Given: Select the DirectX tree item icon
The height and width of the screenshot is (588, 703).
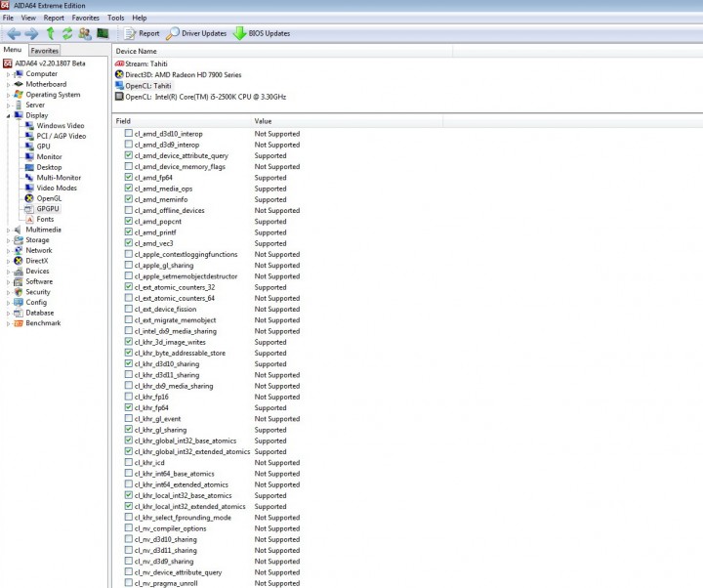Looking at the screenshot, I should [19, 261].
